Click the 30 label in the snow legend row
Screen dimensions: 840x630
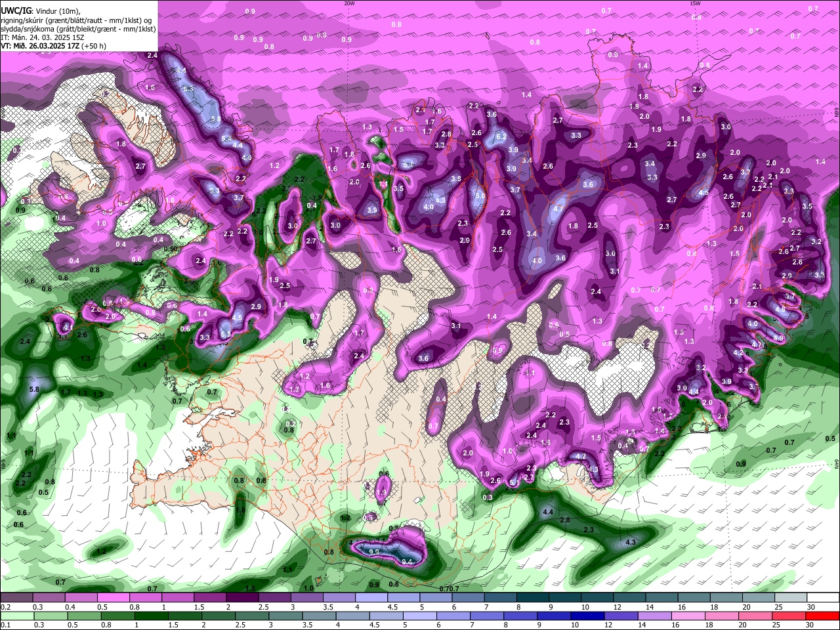coord(811,607)
